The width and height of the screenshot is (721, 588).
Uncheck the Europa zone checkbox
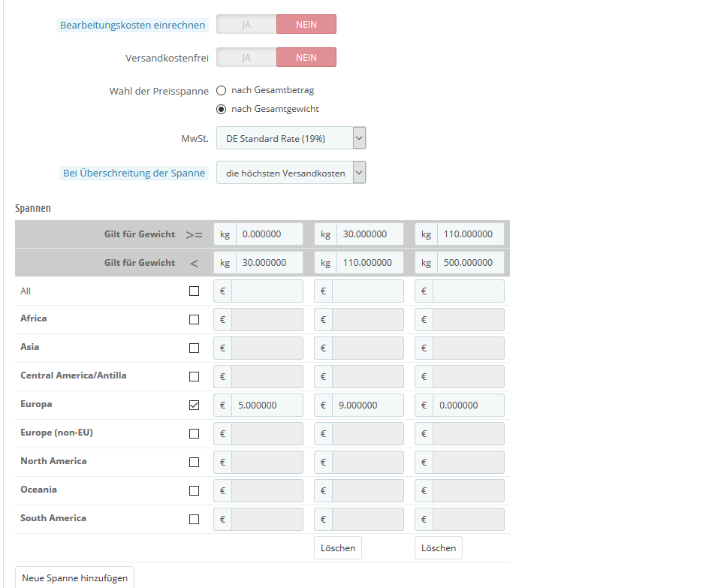pyautogui.click(x=194, y=405)
